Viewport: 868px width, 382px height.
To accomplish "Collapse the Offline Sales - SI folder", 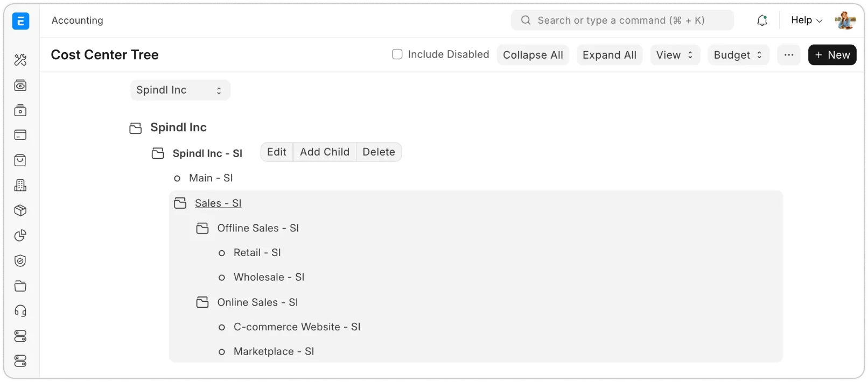I will click(x=202, y=228).
